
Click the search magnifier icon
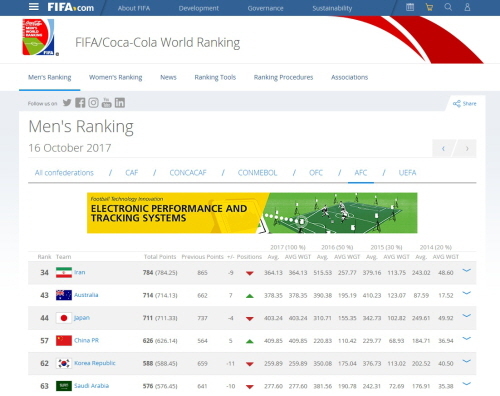point(448,7)
